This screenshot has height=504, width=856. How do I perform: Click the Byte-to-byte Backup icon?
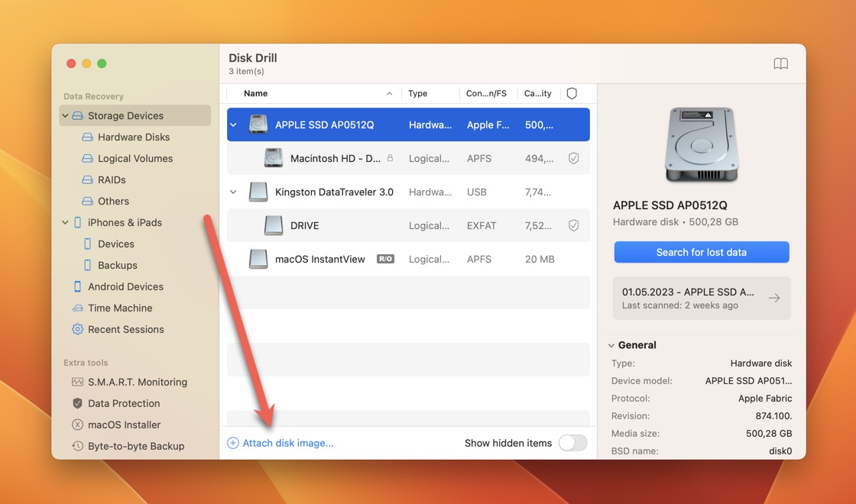(77, 446)
